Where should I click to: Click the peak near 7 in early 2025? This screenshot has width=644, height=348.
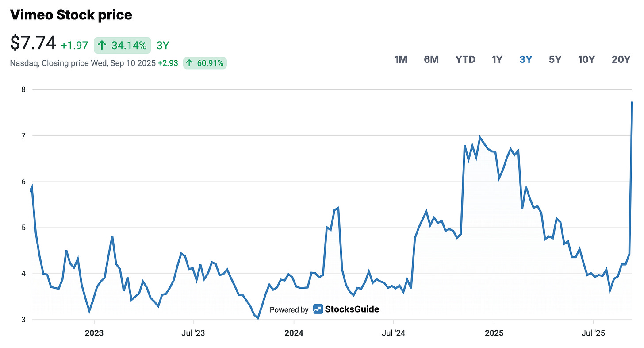click(480, 136)
